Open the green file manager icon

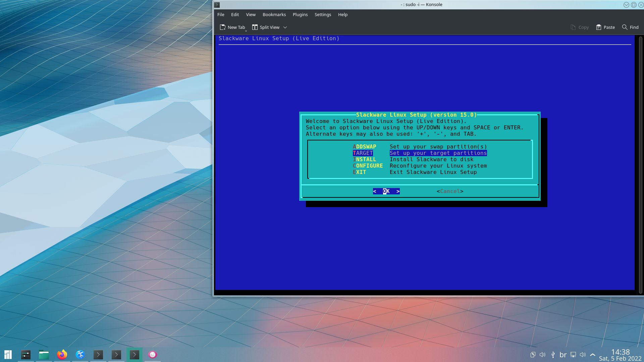(44, 355)
